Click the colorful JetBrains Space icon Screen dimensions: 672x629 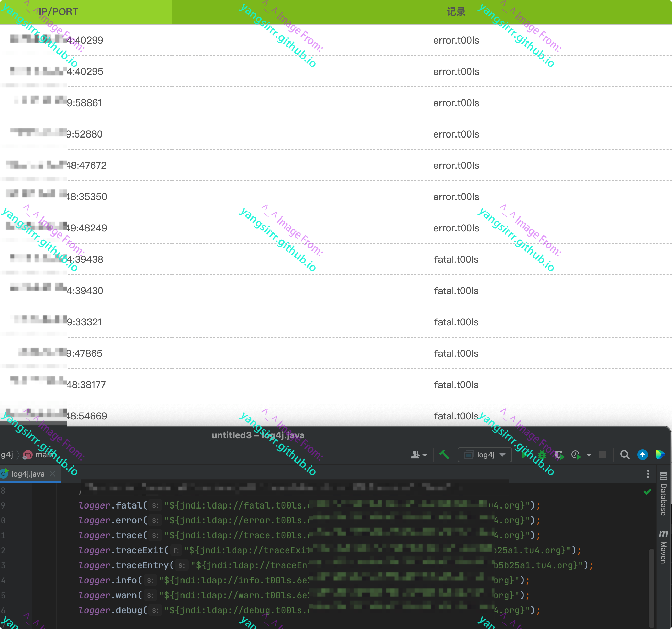[x=660, y=455]
